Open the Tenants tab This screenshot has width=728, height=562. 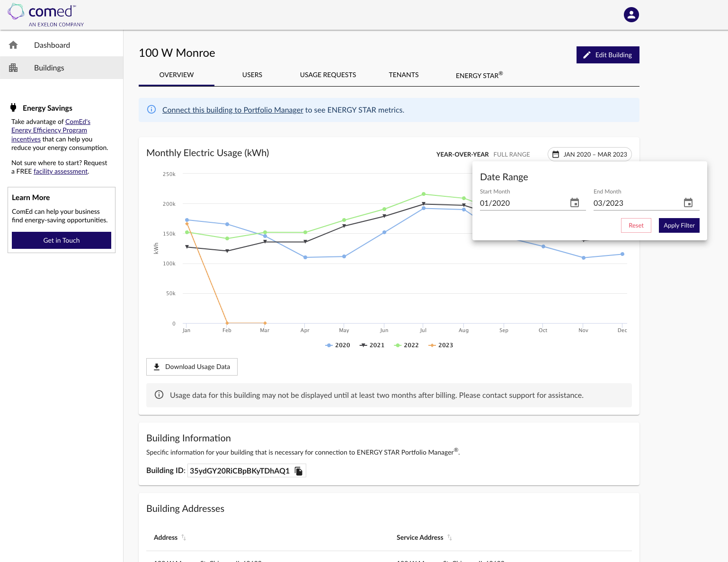pos(404,75)
